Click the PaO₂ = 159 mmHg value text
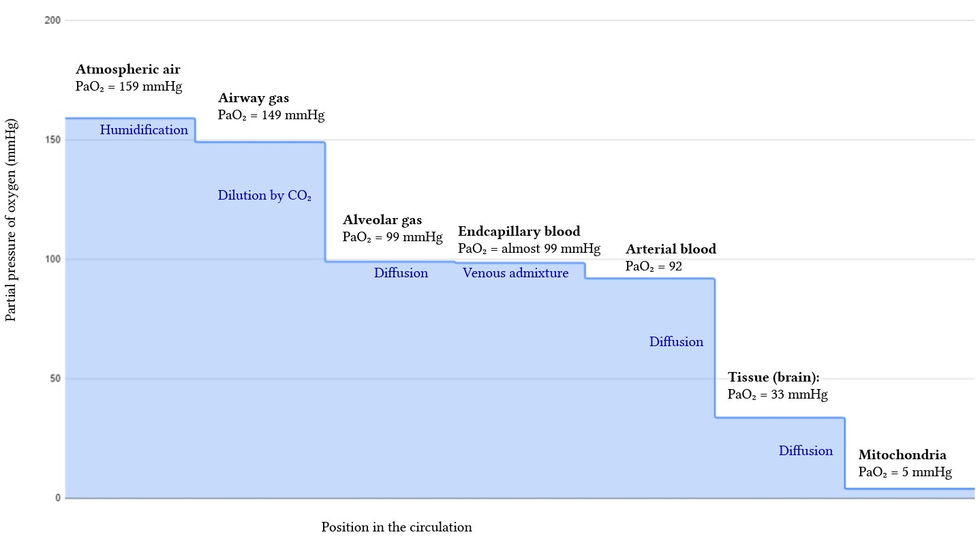The width and height of the screenshot is (980, 556). [x=129, y=87]
